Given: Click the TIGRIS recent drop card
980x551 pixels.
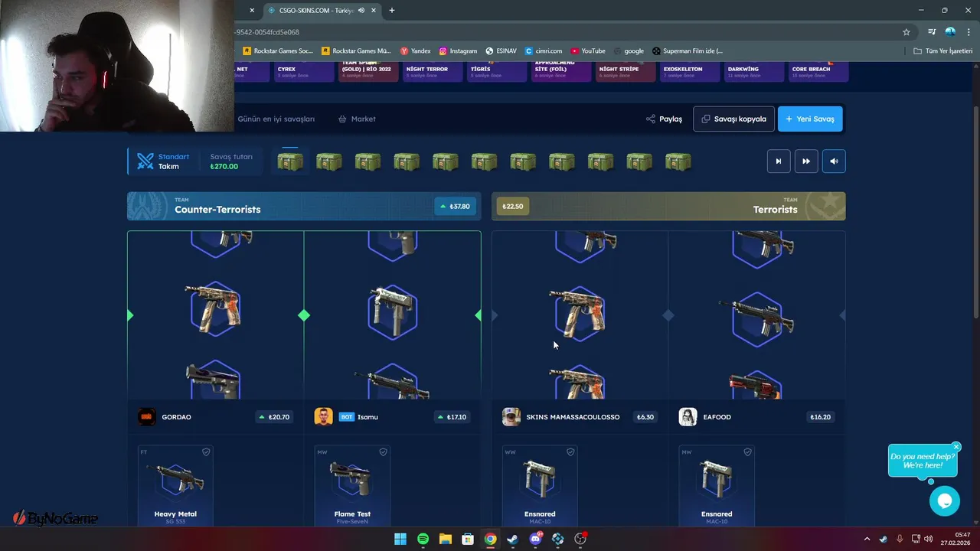Looking at the screenshot, I should click(x=496, y=71).
